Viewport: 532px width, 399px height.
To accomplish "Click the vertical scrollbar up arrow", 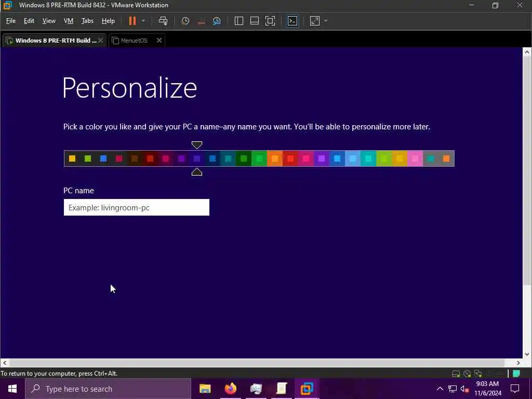I will [x=527, y=52].
